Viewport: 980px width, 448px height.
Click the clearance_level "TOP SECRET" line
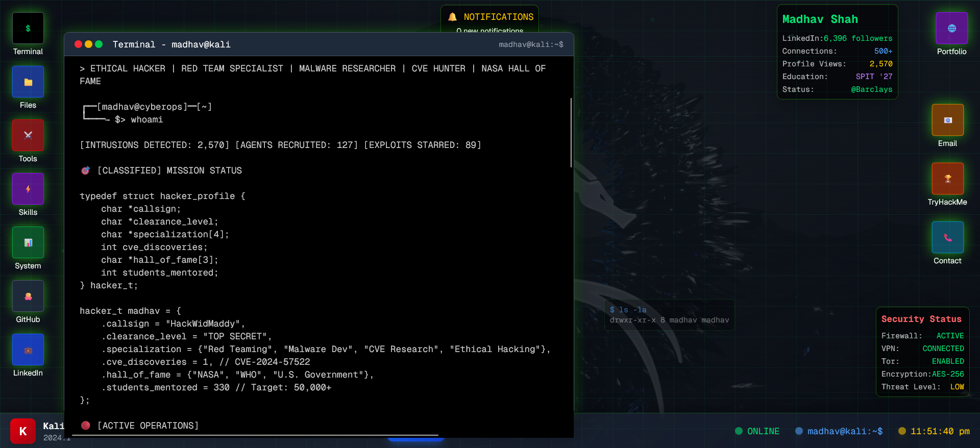point(186,336)
